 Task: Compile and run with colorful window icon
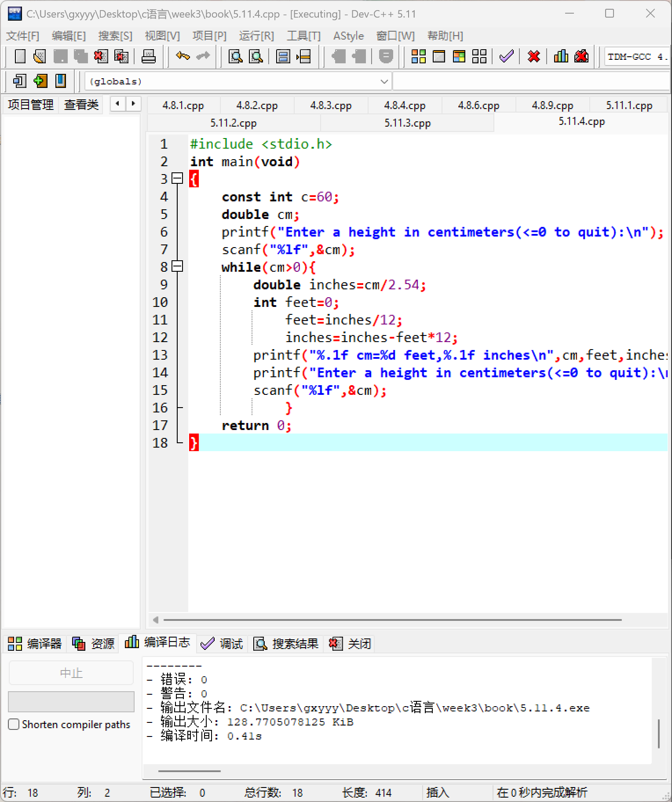459,56
